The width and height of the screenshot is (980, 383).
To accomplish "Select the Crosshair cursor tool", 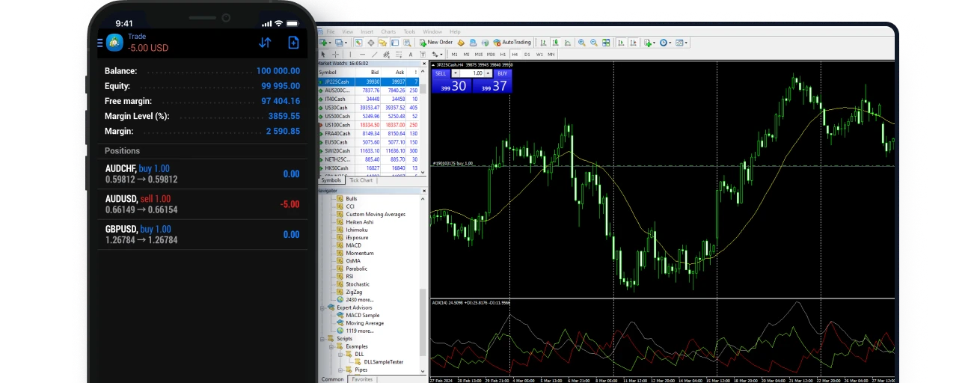I will [334, 55].
